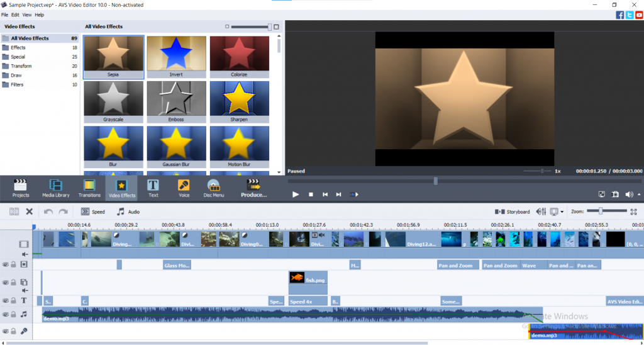Click the Undo arrow in timeline toolbar

pyautogui.click(x=48, y=212)
